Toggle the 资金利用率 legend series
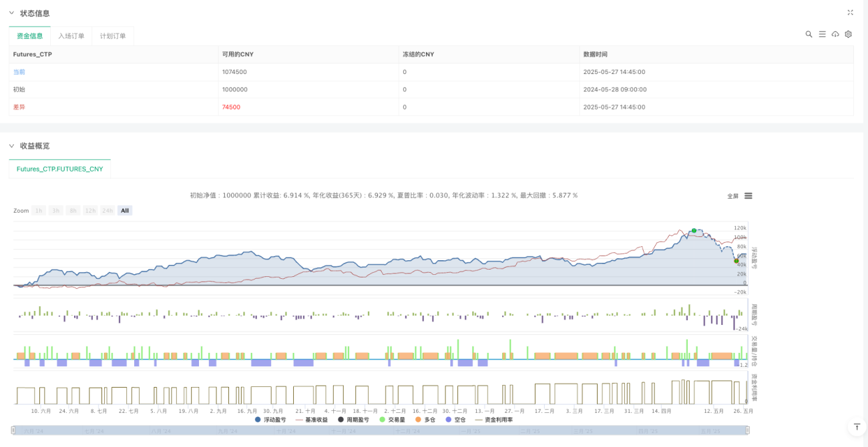The height and width of the screenshot is (447, 868). [493, 420]
